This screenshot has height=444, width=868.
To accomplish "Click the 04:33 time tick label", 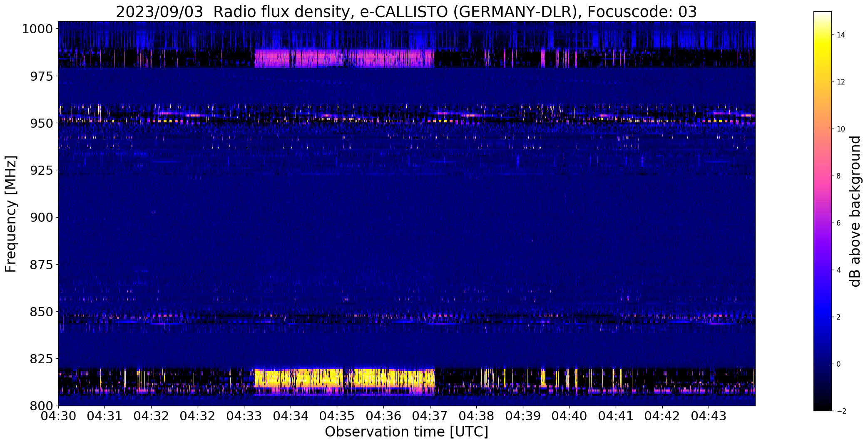I will [244, 416].
